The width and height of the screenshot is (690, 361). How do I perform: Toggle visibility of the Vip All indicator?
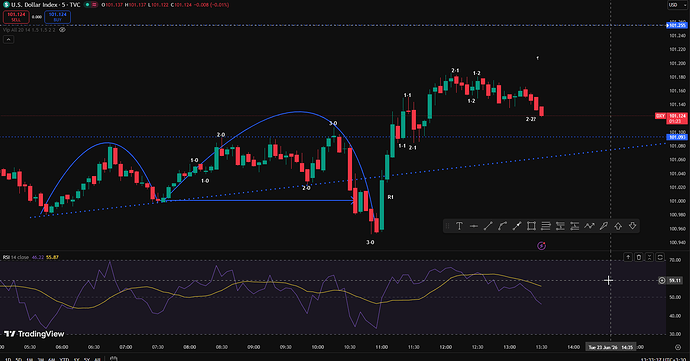tap(62, 30)
